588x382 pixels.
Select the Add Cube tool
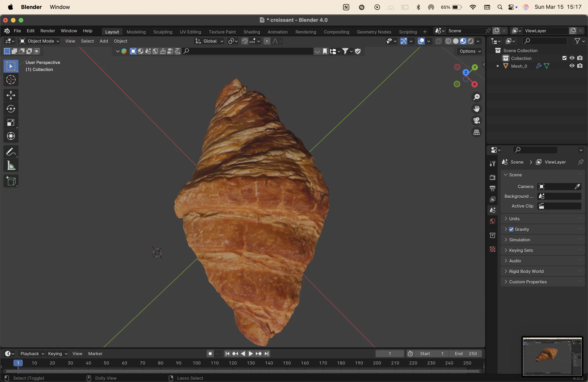(x=11, y=181)
